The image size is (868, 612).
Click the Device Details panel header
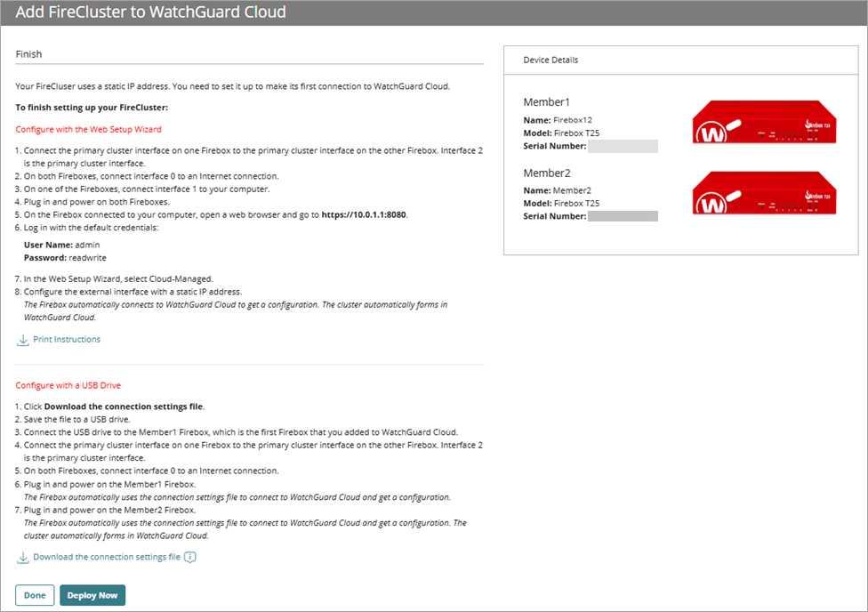click(681, 60)
